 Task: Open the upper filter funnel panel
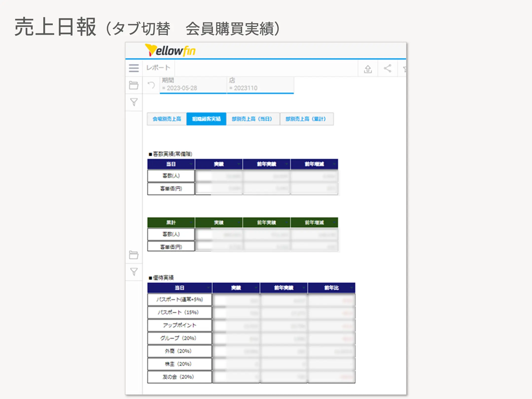point(134,102)
